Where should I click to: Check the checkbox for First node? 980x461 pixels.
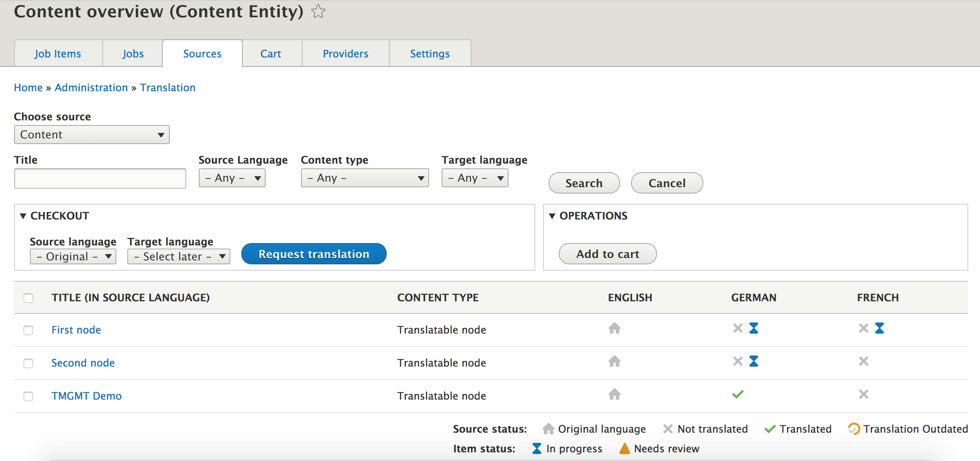pyautogui.click(x=28, y=330)
